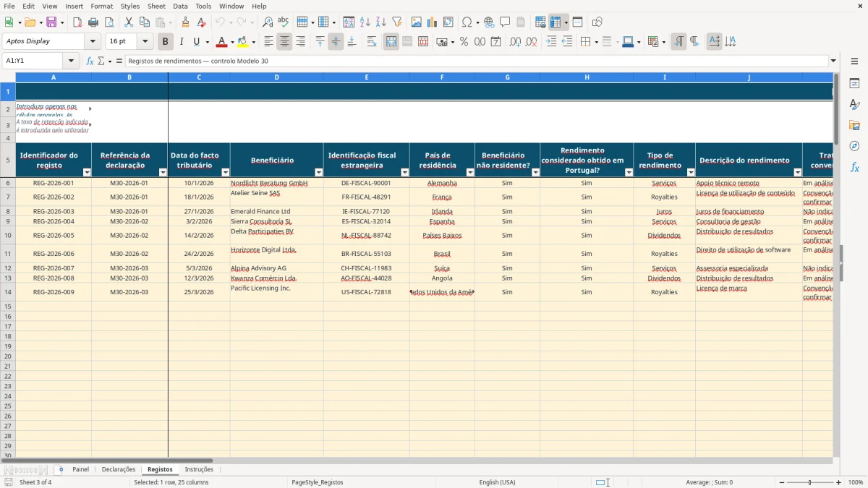Switch to the Painel sheet tab
This screenshot has width=868, height=488.
point(80,469)
